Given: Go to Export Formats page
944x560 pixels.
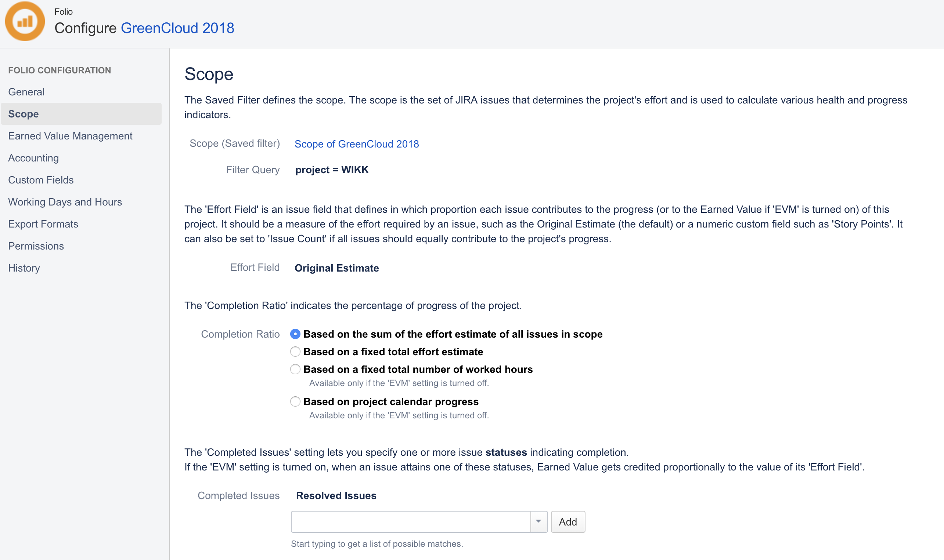Looking at the screenshot, I should click(43, 224).
